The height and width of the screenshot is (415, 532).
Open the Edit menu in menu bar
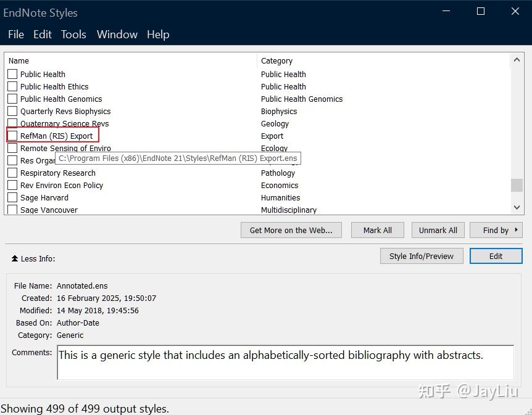tap(43, 35)
